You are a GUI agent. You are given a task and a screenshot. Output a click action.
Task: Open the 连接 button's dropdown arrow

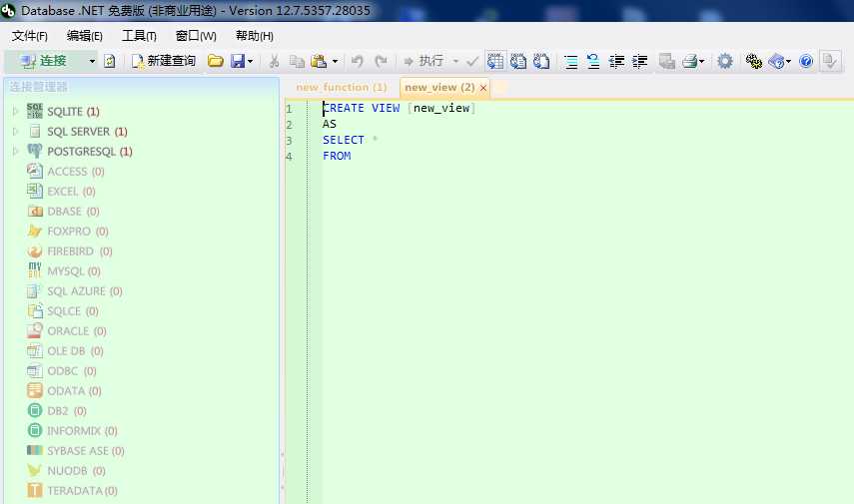[92, 61]
